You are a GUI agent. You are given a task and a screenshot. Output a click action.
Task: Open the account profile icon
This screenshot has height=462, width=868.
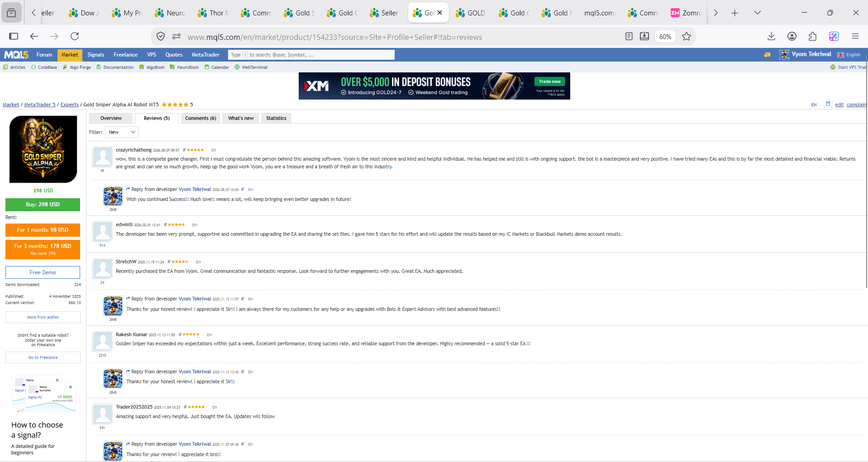pos(792,36)
